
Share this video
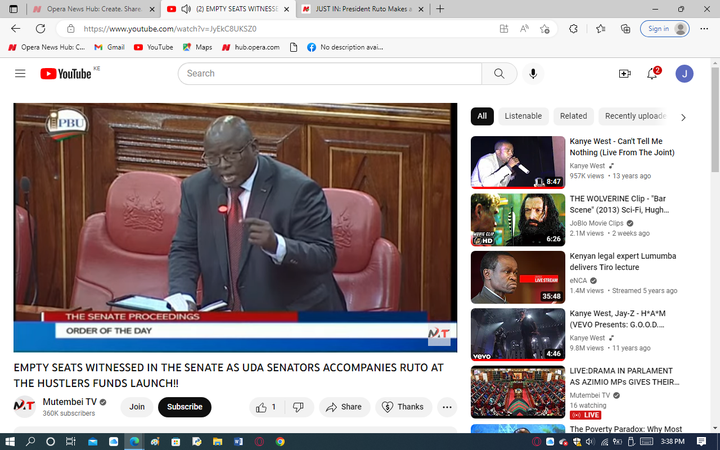tap(344, 407)
